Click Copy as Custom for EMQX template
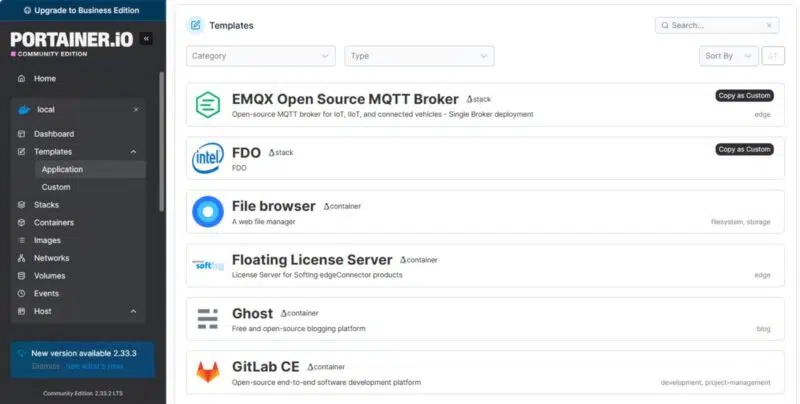Image resolution: width=800 pixels, height=404 pixels. tap(744, 96)
